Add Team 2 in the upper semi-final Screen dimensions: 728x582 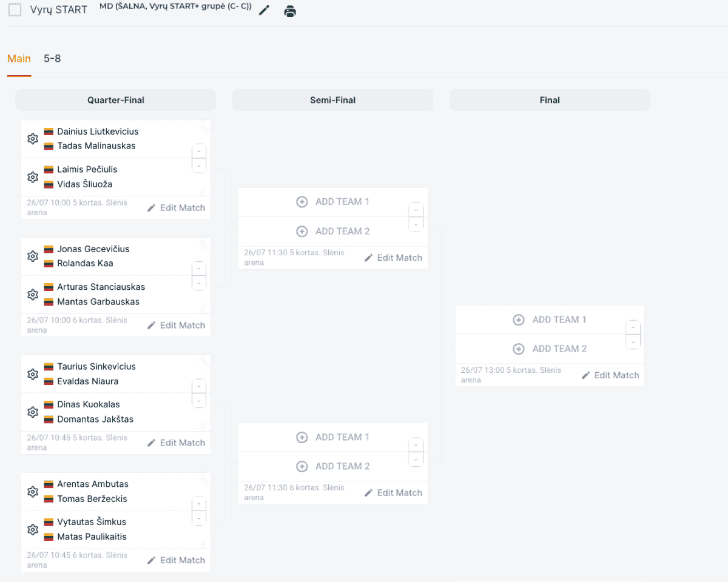333,231
